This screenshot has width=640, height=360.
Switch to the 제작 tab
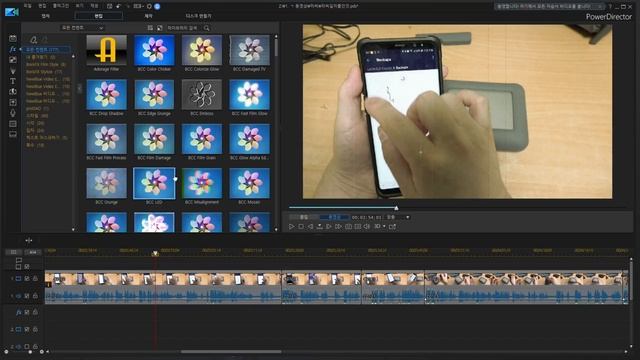point(148,16)
